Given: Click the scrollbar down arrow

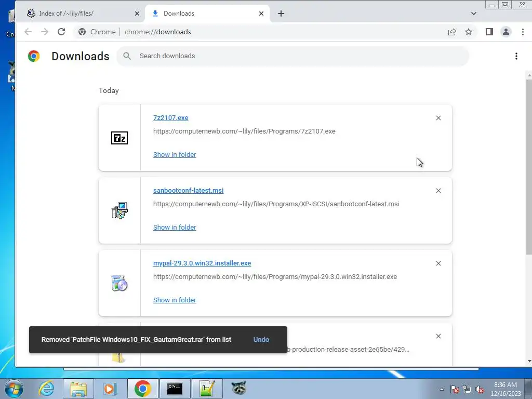Looking at the screenshot, I should coord(529,362).
